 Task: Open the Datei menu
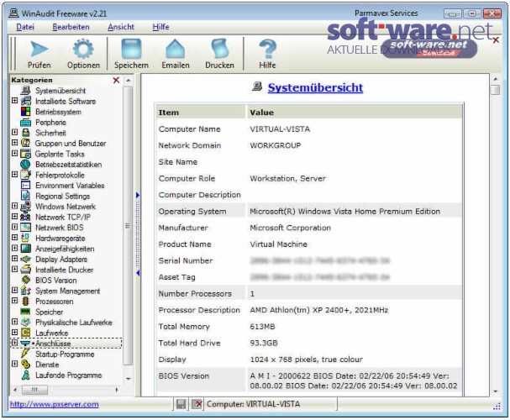coord(25,27)
